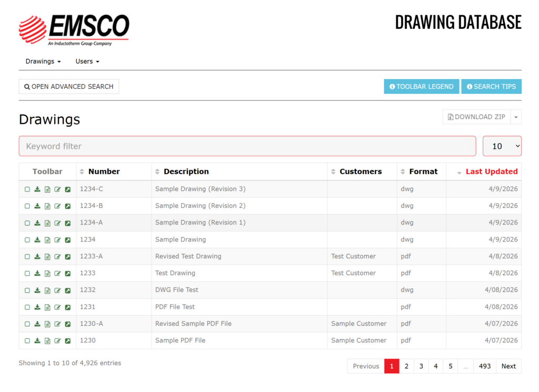Click into the Keyword filter field
The height and width of the screenshot is (392, 539).
pos(247,146)
